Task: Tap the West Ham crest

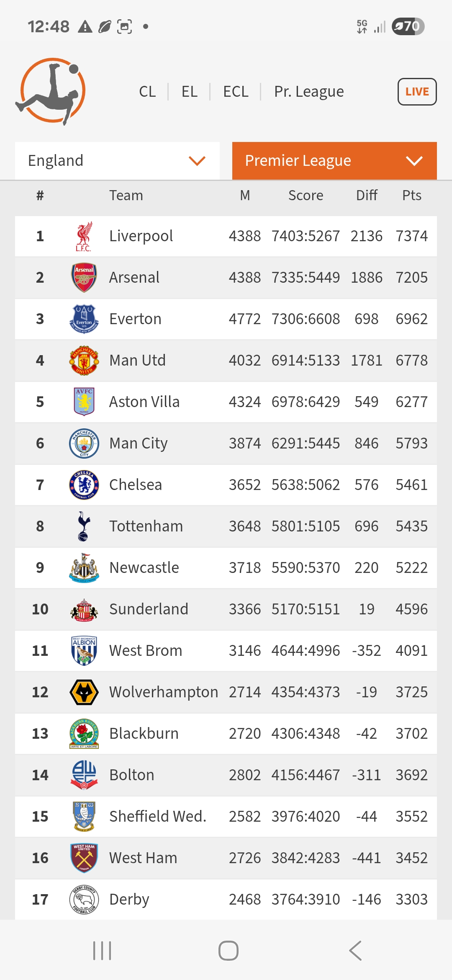Action: 84,858
